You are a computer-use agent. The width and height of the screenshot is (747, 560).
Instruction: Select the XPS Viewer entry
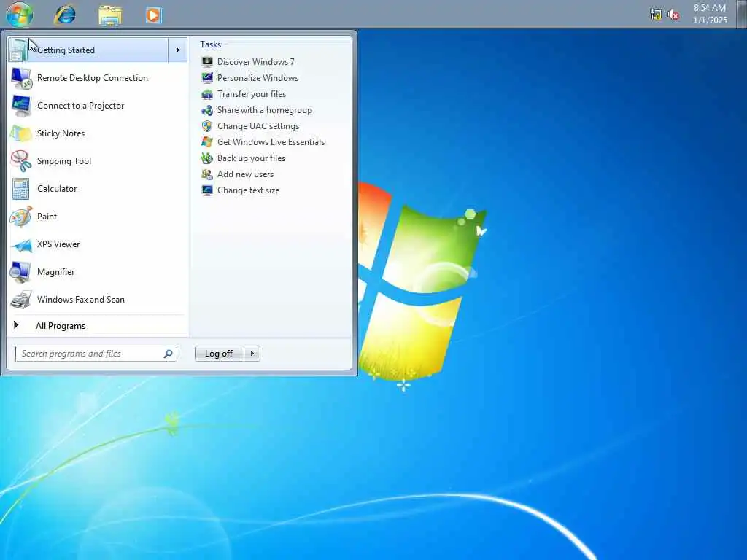point(98,244)
